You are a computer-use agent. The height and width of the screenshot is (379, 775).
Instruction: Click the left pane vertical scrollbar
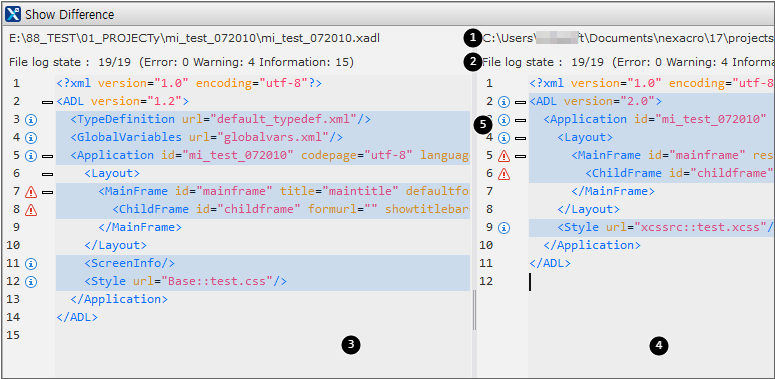474,310
